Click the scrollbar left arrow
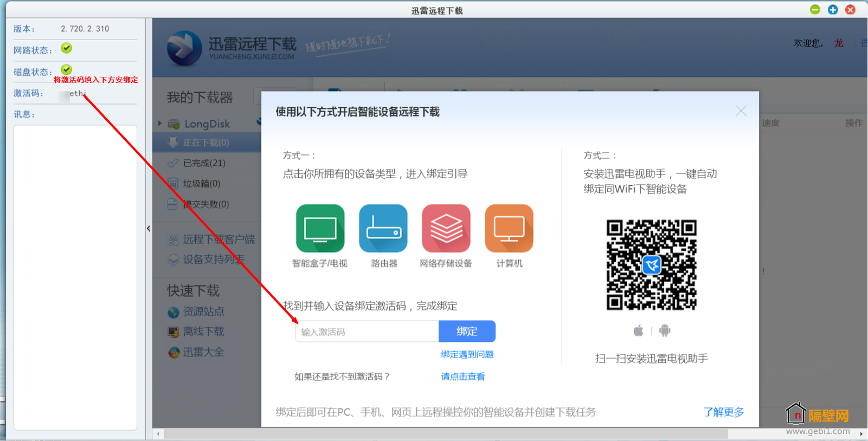The image size is (868, 441). coord(158,434)
